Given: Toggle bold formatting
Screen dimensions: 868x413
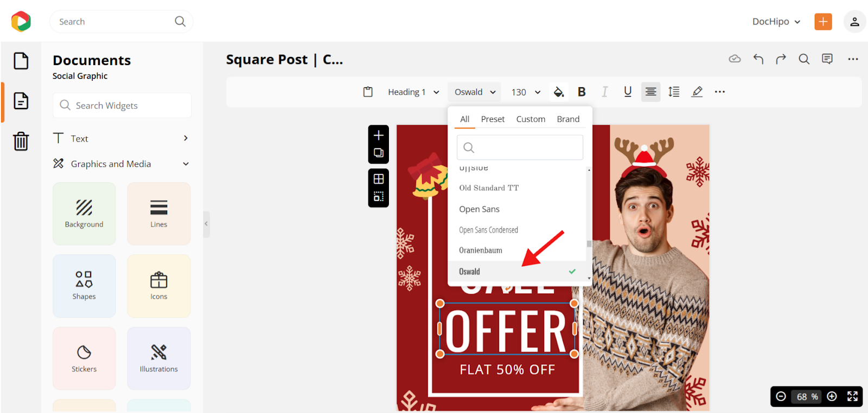Looking at the screenshot, I should point(582,92).
